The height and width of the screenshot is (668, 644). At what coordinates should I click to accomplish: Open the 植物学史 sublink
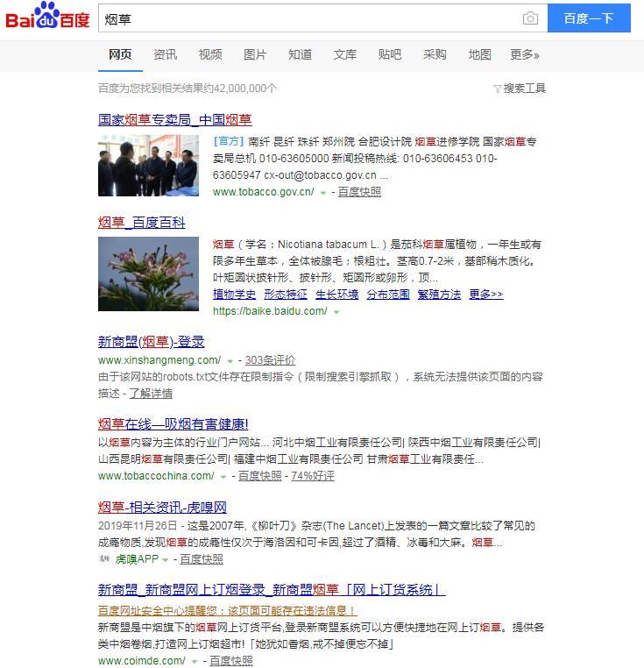(234, 295)
